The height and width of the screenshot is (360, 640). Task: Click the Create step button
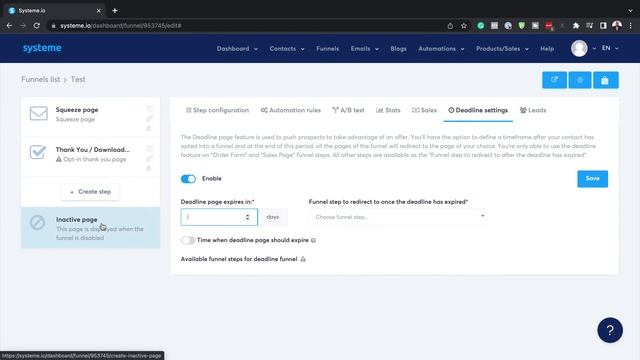pyautogui.click(x=91, y=192)
